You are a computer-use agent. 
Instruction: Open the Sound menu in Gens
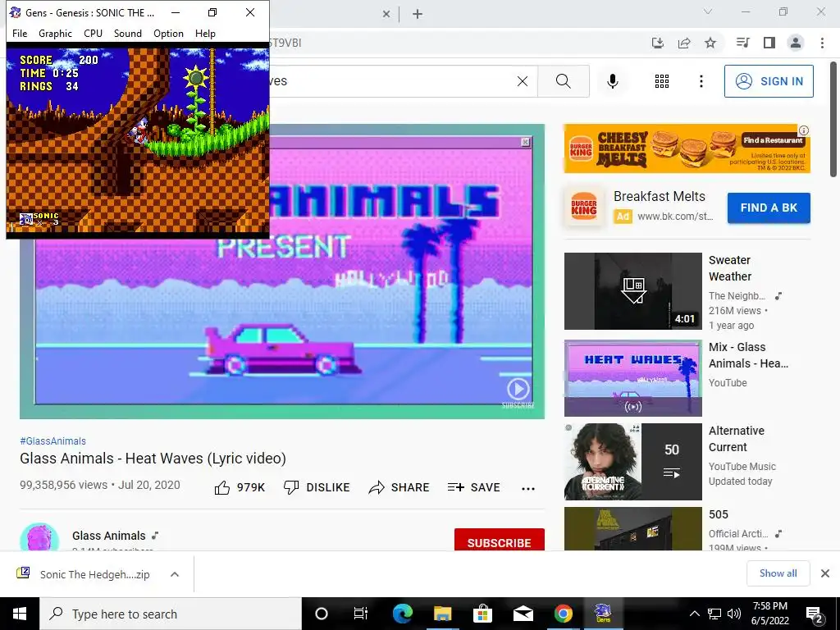pos(127,33)
